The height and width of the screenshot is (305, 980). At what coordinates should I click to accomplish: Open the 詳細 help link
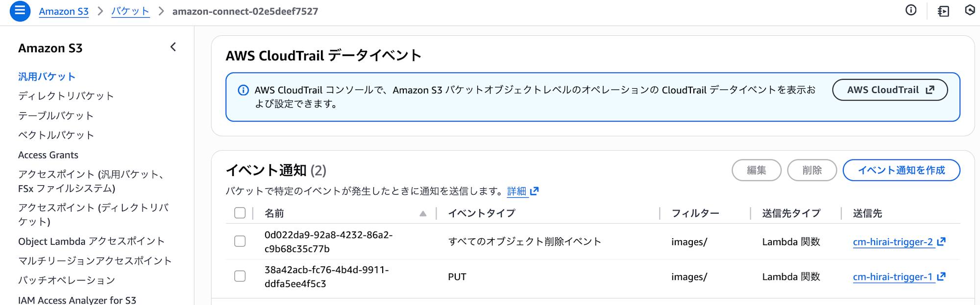click(x=517, y=191)
